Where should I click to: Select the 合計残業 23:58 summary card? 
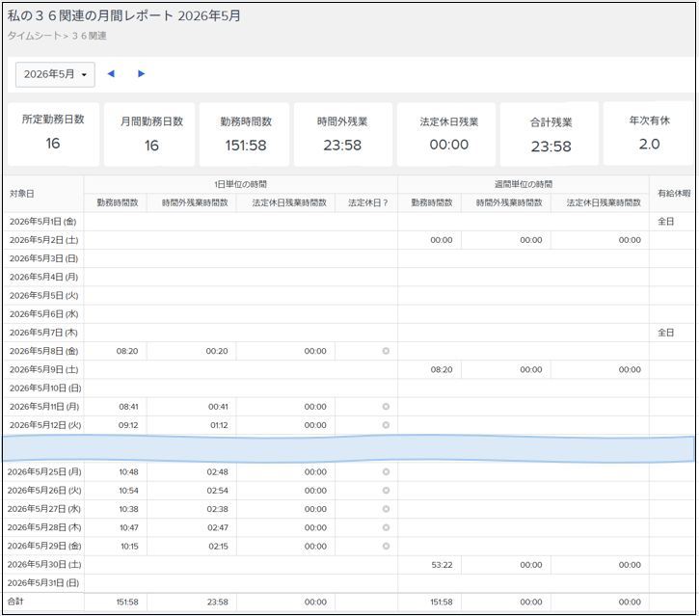point(550,134)
